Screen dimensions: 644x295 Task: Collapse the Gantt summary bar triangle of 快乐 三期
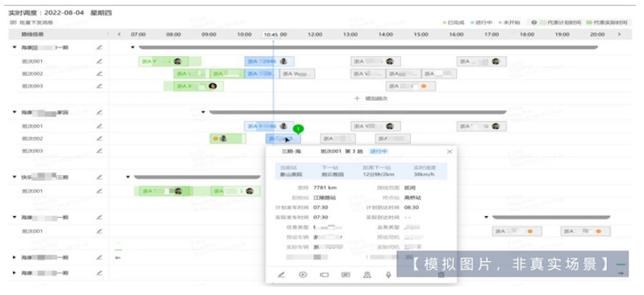128,177
